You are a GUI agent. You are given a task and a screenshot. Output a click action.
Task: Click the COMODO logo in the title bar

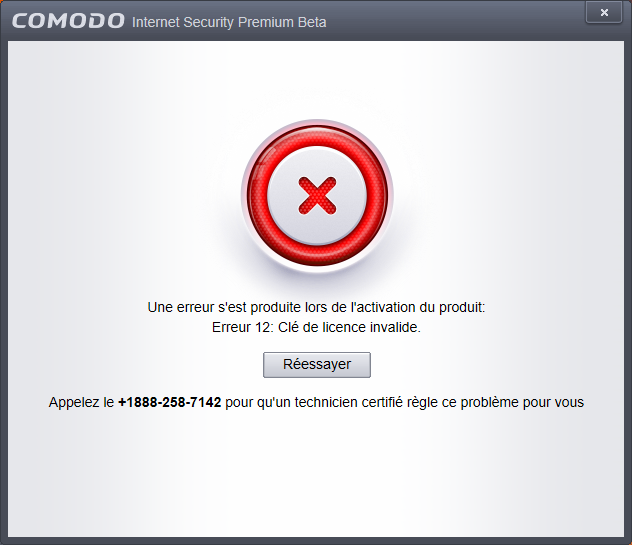68,21
